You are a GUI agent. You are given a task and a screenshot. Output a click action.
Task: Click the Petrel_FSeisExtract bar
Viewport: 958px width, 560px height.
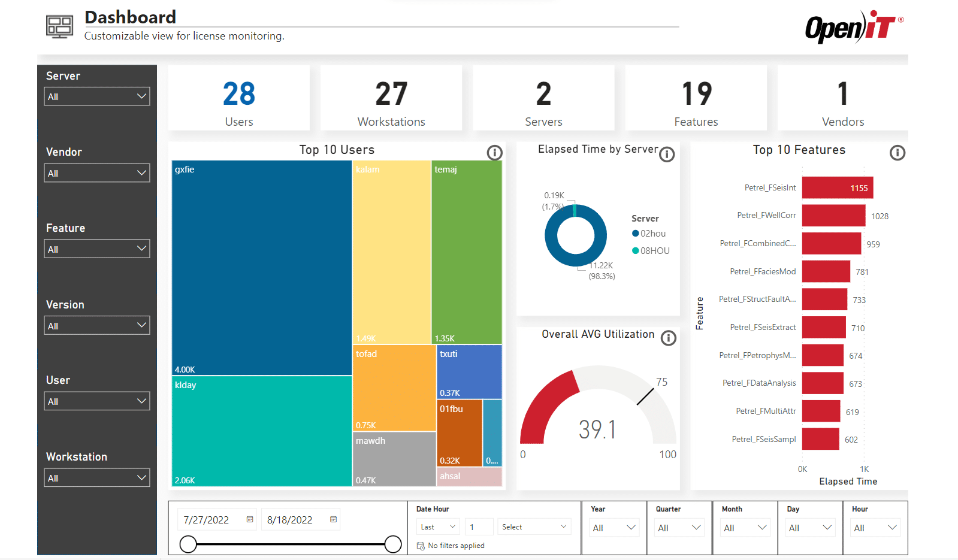[824, 327]
